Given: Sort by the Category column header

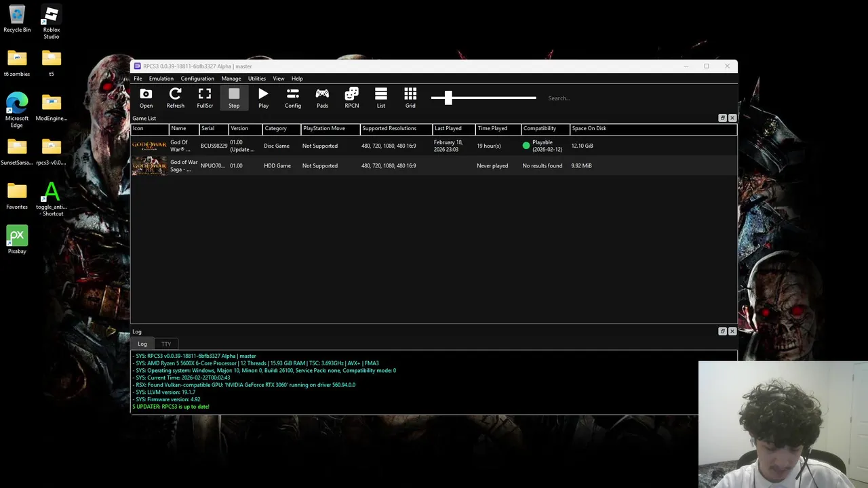Looking at the screenshot, I should pos(281,129).
